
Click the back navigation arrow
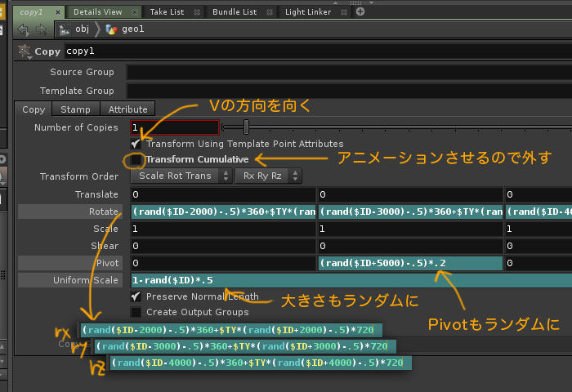coord(22,30)
